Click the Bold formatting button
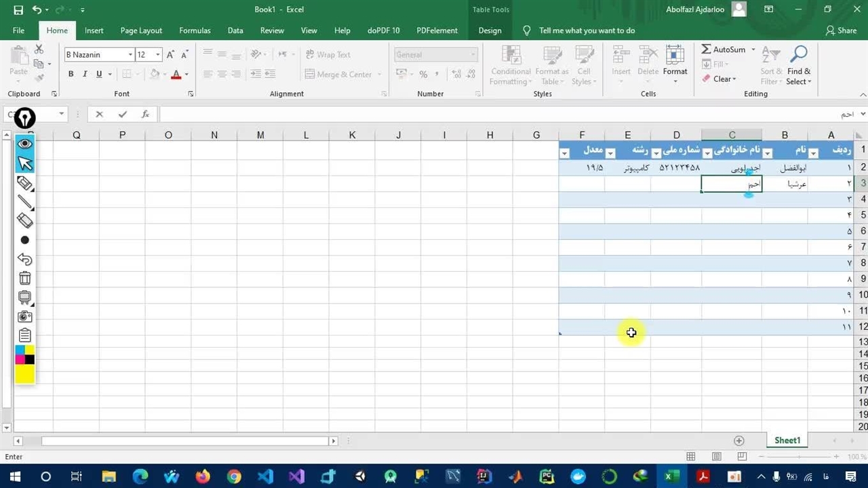The height and width of the screenshot is (488, 868). (71, 74)
